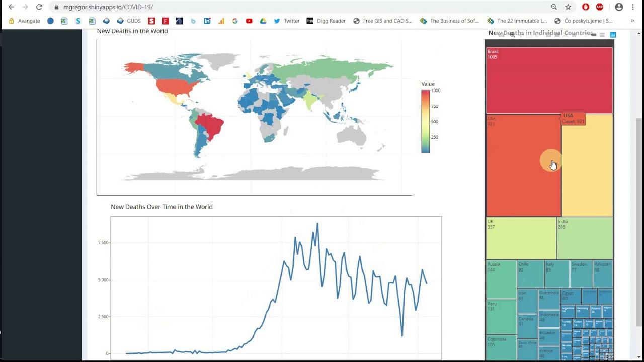
Task: Open the Free GIS and CAD bookmark
Action: pyautogui.click(x=383, y=21)
